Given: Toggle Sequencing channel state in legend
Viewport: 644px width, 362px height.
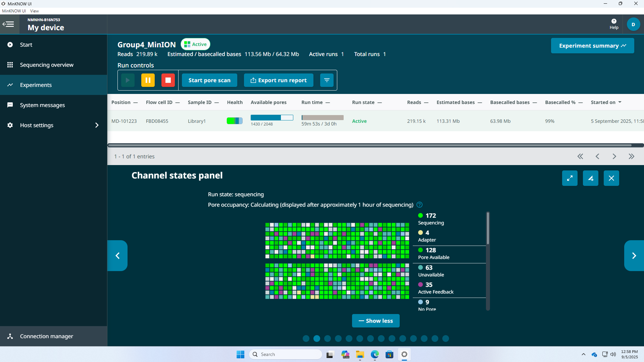Looking at the screenshot, I should [x=431, y=219].
